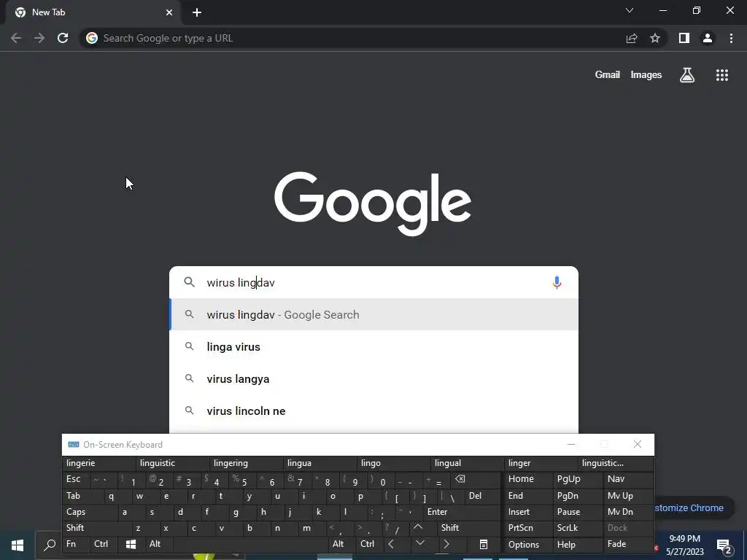Open the tab search chevron
Viewport: 747px width, 560px height.
(x=630, y=10)
